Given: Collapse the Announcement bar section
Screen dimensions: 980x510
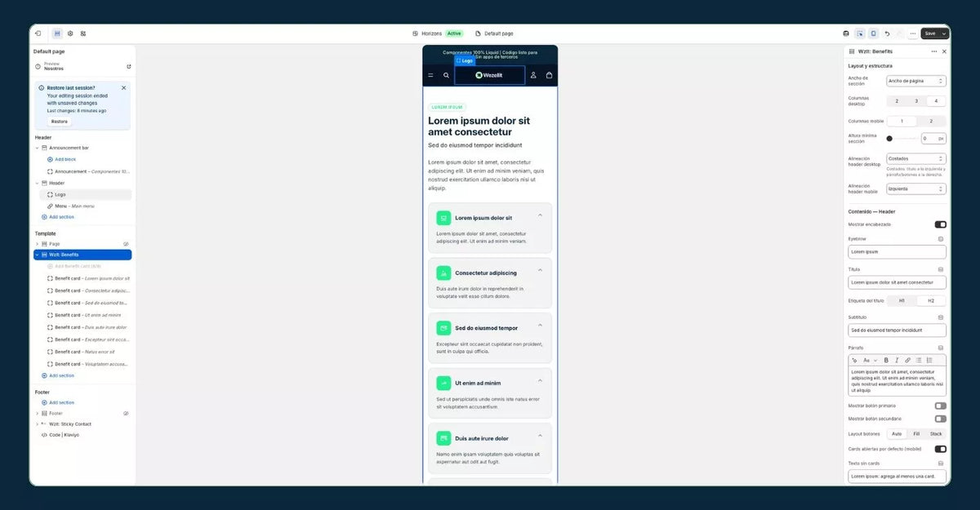Looking at the screenshot, I should (37, 148).
